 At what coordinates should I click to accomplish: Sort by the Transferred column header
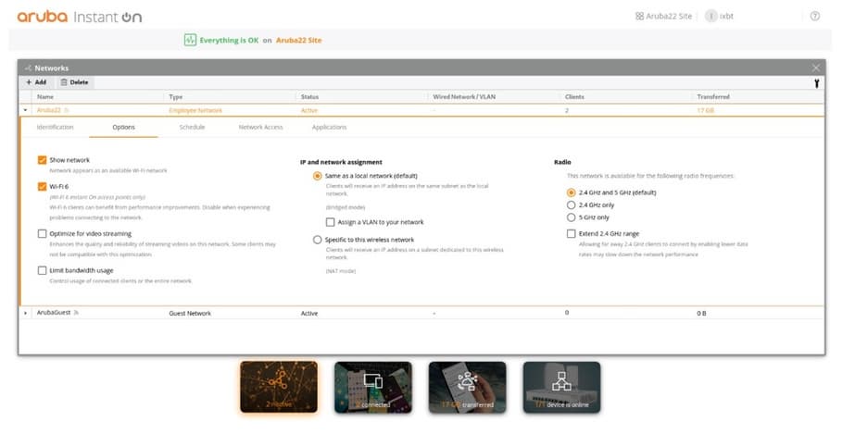click(x=713, y=97)
